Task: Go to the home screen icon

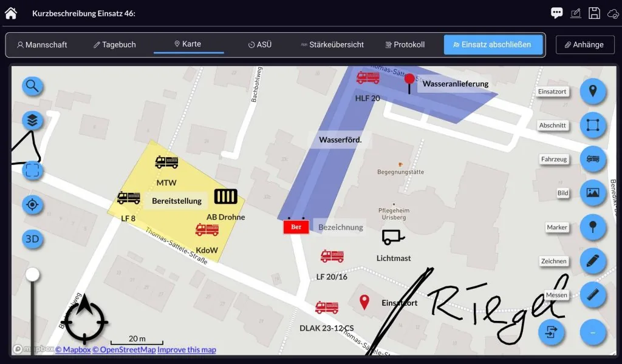Action: pyautogui.click(x=11, y=13)
